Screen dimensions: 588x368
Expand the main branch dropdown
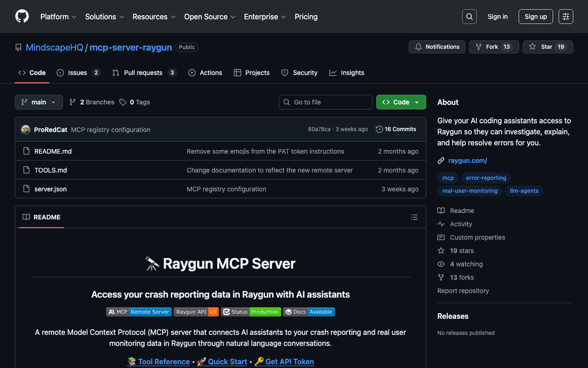pos(39,102)
